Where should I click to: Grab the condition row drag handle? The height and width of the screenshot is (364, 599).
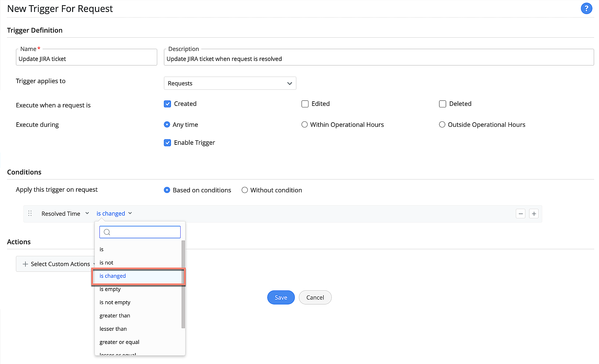pyautogui.click(x=30, y=213)
